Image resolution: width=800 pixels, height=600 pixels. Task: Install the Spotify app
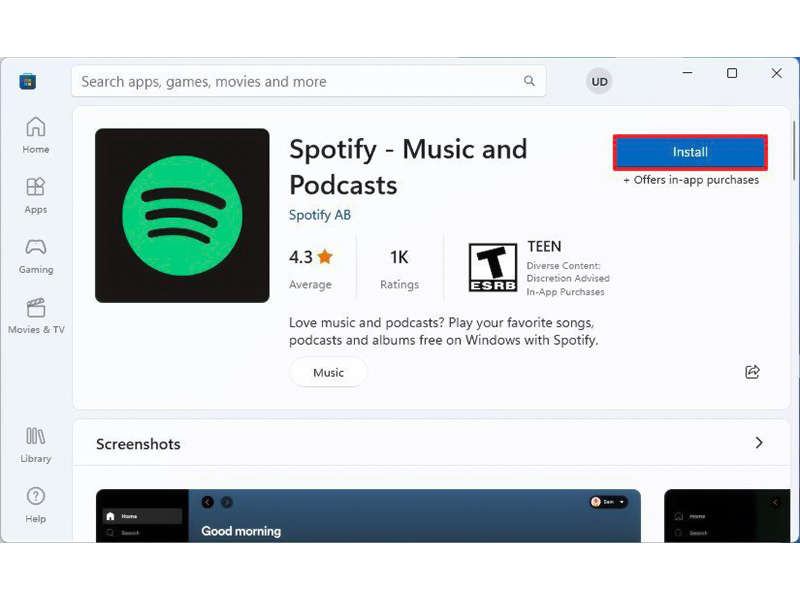690,152
